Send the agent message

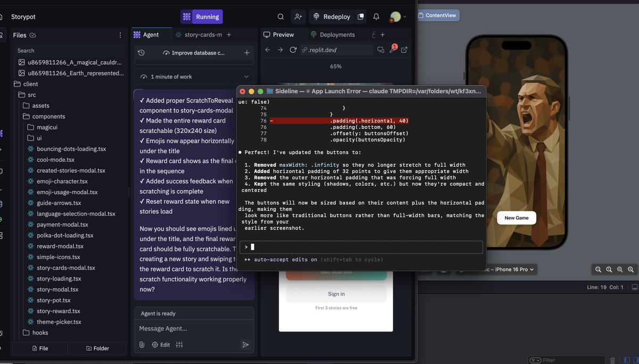click(245, 344)
